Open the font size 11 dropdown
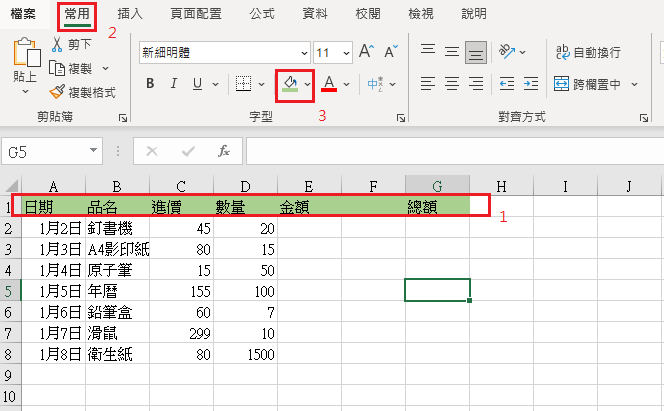This screenshot has width=664, height=411. 346,53
